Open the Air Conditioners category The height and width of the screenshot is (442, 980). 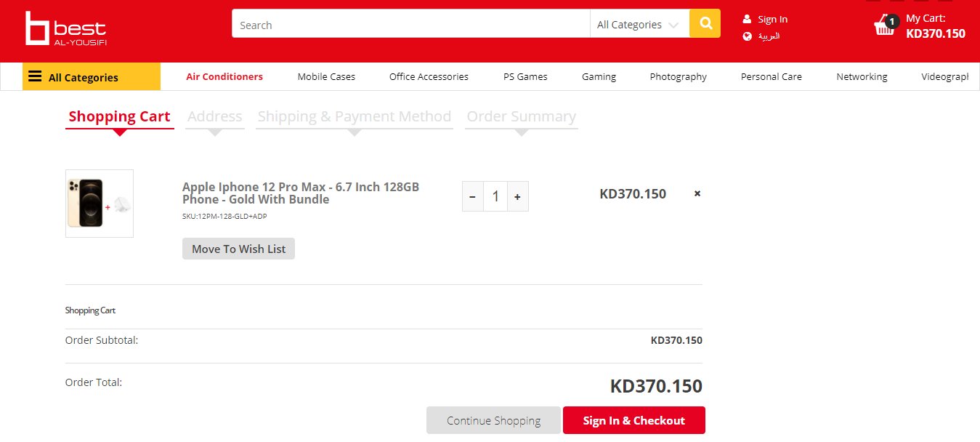pos(224,76)
